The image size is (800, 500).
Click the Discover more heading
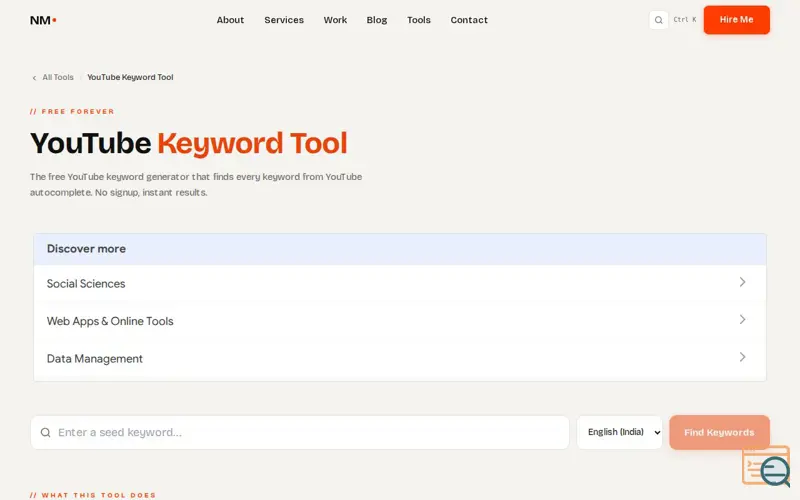pos(86,248)
